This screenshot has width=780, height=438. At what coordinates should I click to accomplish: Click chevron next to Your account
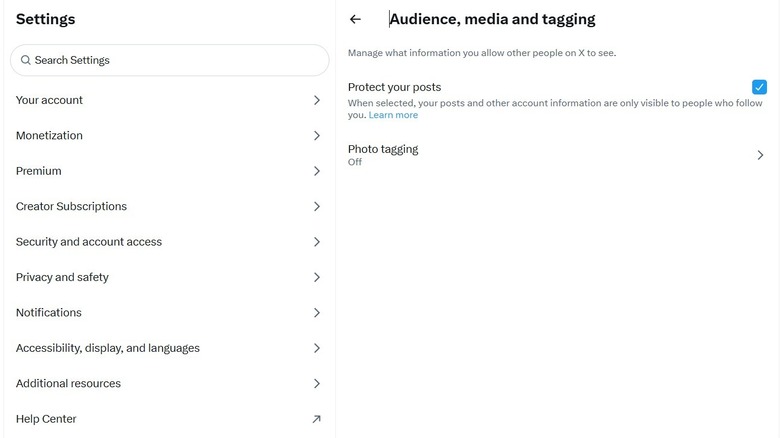point(316,100)
